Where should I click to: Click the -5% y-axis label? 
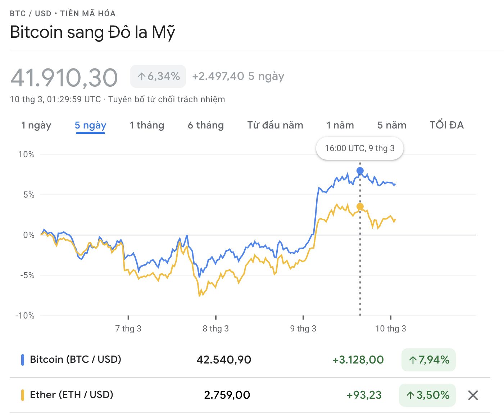tap(27, 275)
